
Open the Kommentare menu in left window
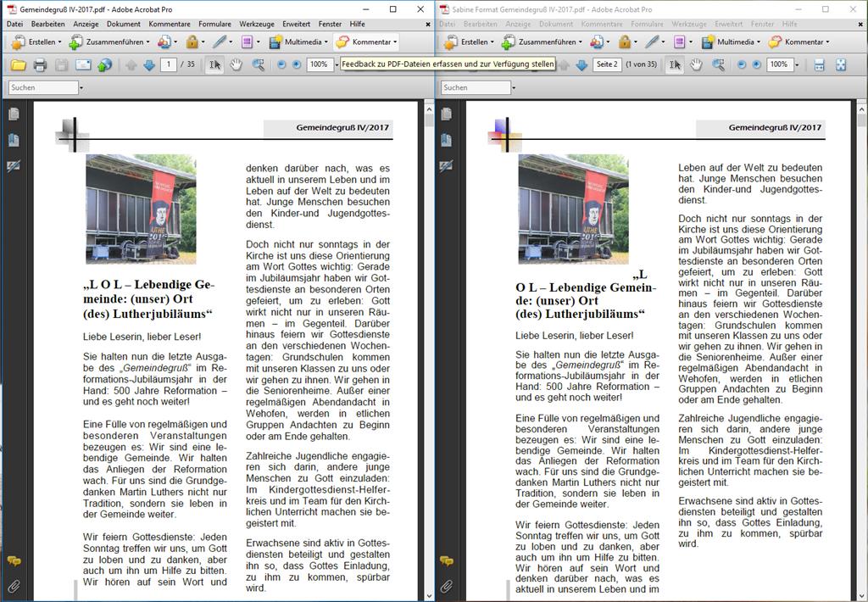coord(170,24)
